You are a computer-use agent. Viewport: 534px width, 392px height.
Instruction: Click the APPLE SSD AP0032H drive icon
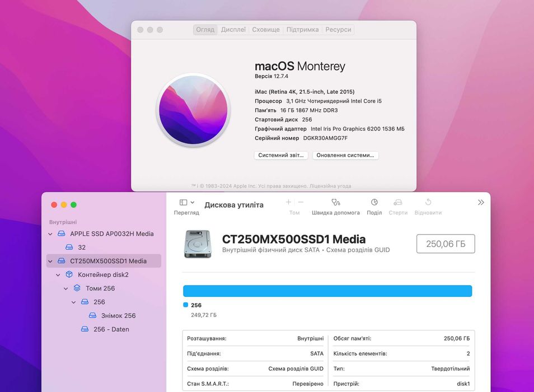point(62,234)
